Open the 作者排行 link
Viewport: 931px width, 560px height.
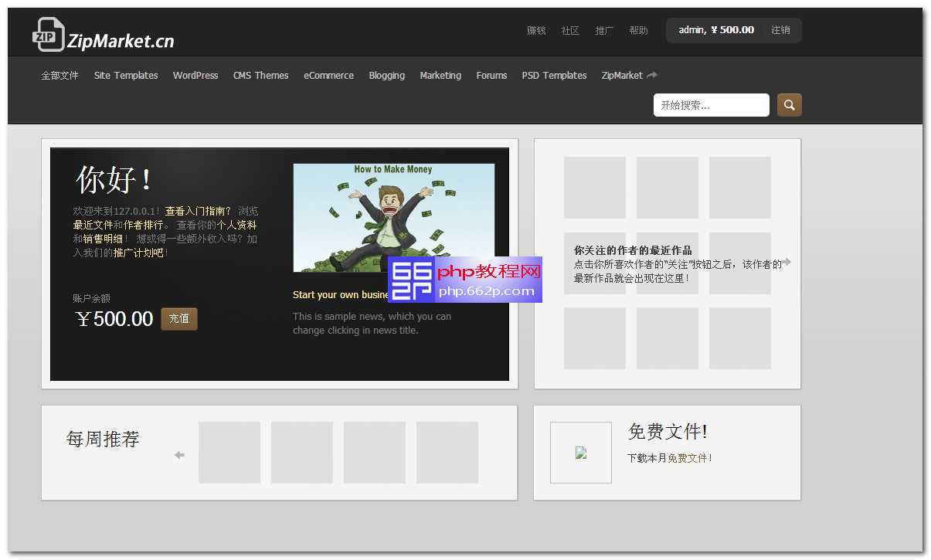click(x=143, y=225)
